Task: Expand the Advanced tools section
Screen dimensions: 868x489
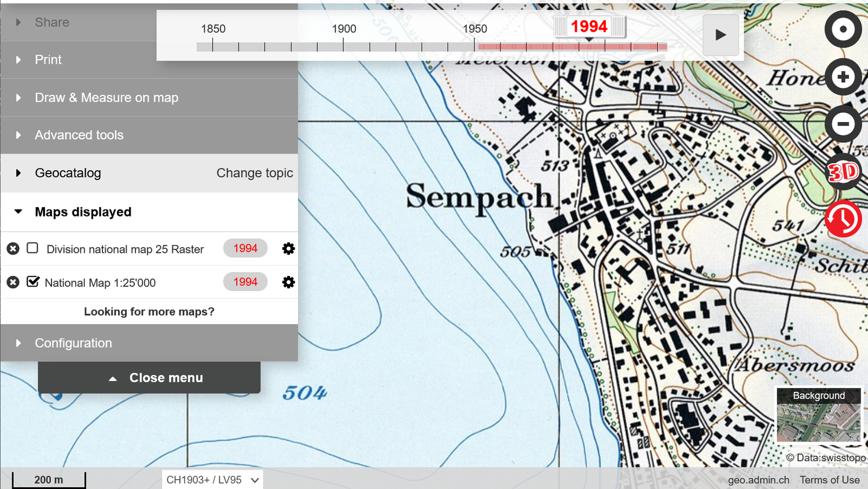Action: pos(79,135)
